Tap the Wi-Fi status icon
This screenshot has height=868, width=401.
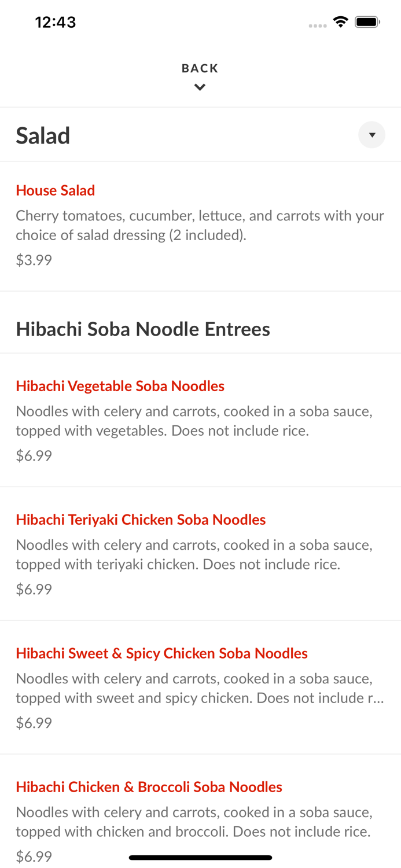pos(341,21)
